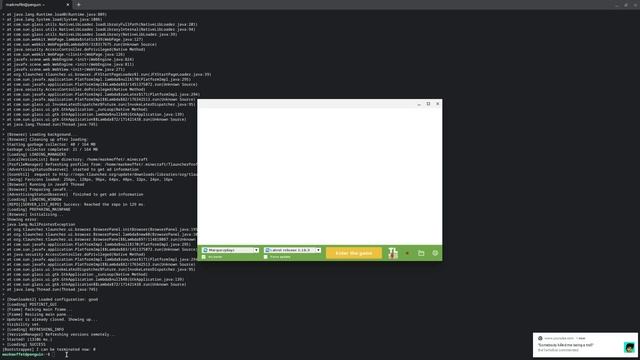Viewport: 640px width, 360px height.
Task: Open the settings gear icon in launcher
Action: (435, 253)
